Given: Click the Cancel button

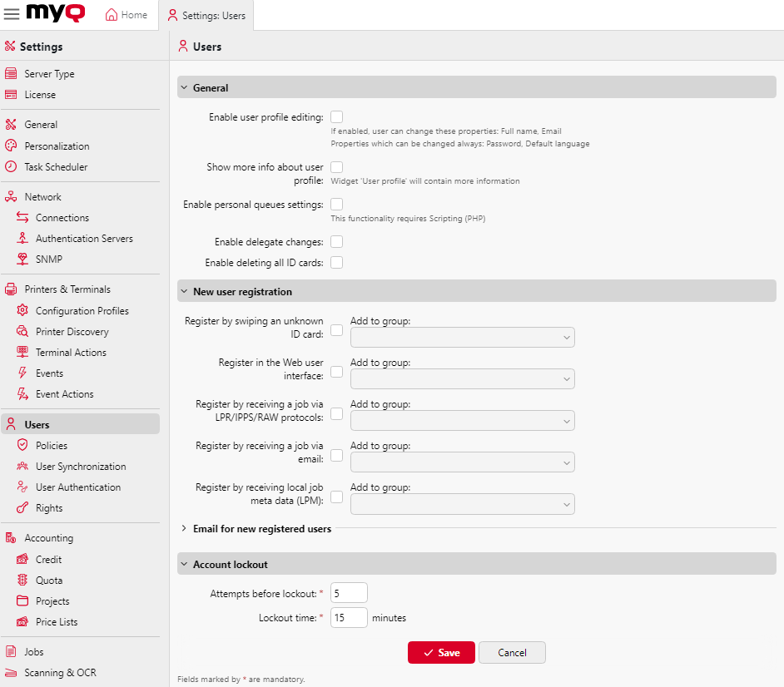Looking at the screenshot, I should 512,652.
